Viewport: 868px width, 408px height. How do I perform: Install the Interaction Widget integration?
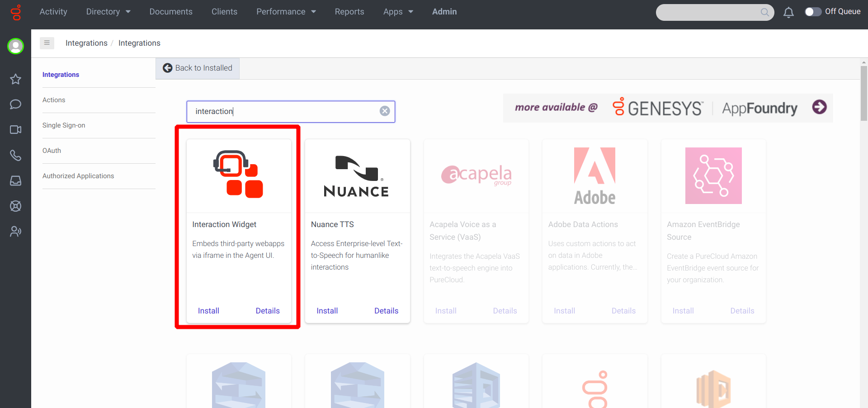click(x=208, y=311)
